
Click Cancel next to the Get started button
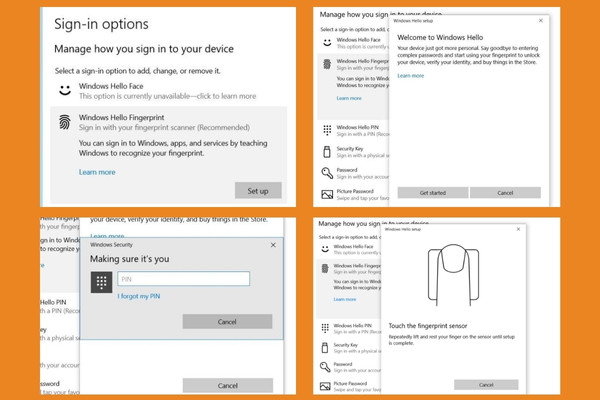coord(505,193)
